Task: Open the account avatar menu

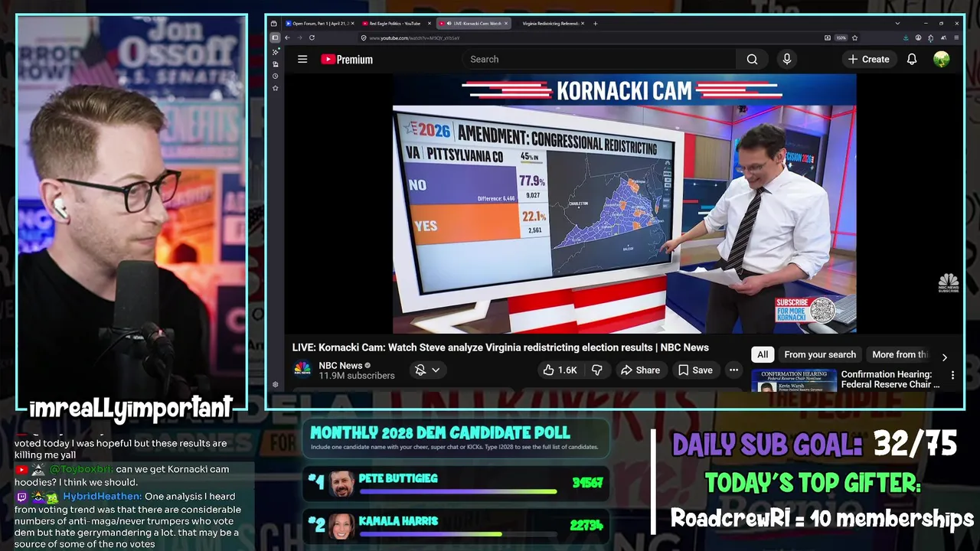Action: point(942,59)
